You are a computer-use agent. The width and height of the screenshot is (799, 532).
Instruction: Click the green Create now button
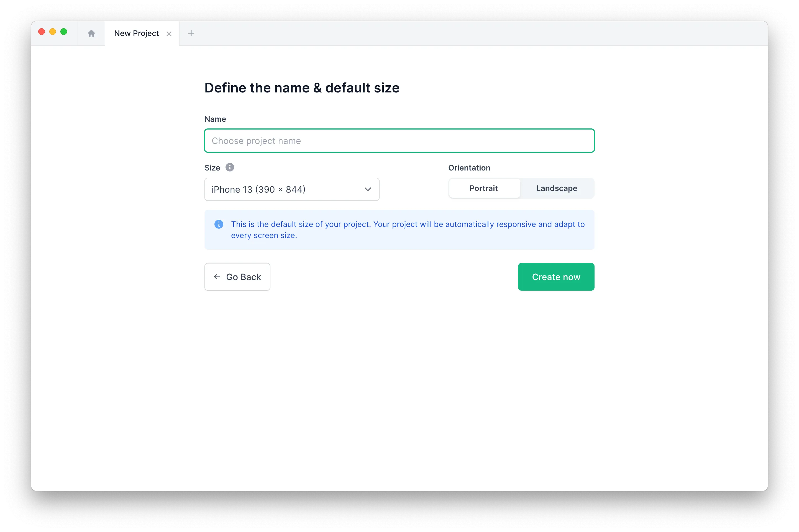(x=556, y=277)
